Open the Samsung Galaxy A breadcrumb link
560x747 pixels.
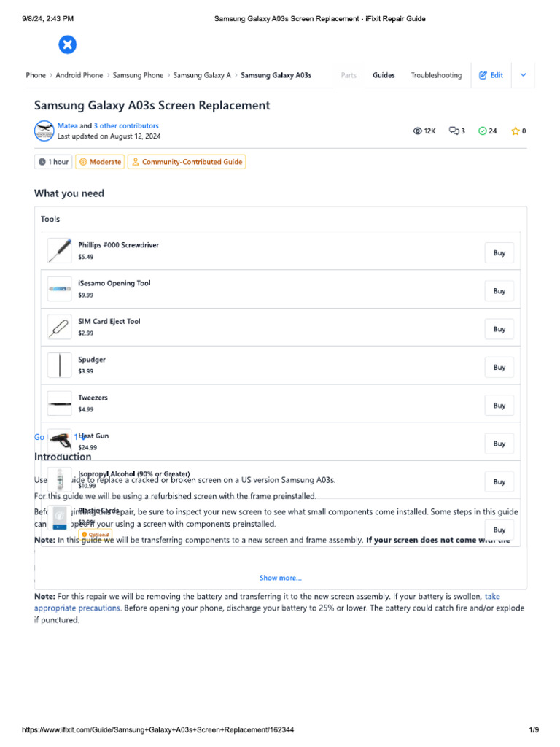click(202, 75)
